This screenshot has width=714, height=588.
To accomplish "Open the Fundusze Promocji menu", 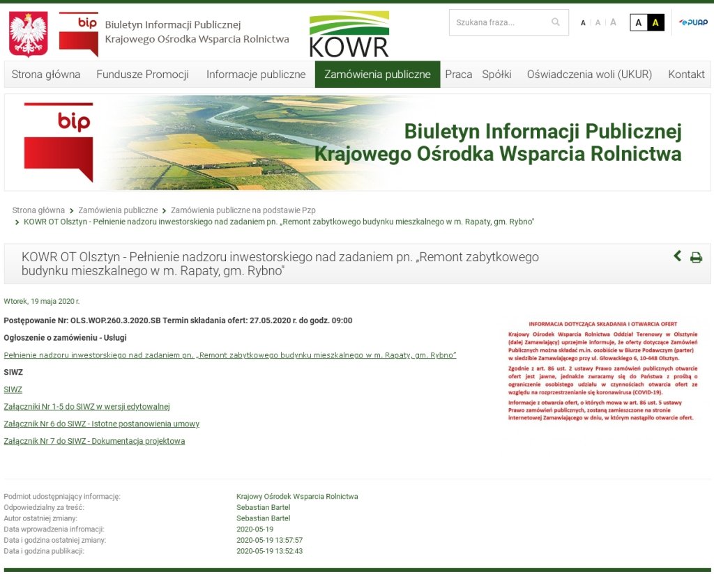I will click(142, 75).
